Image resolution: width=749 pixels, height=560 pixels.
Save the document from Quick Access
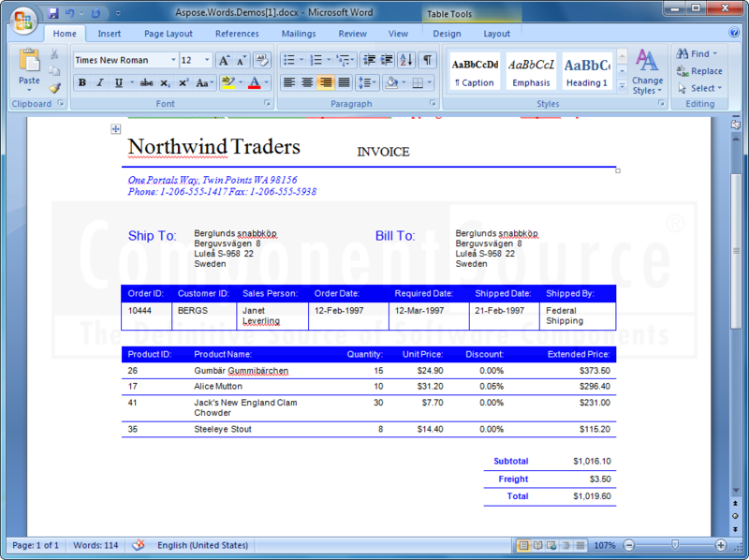[53, 13]
